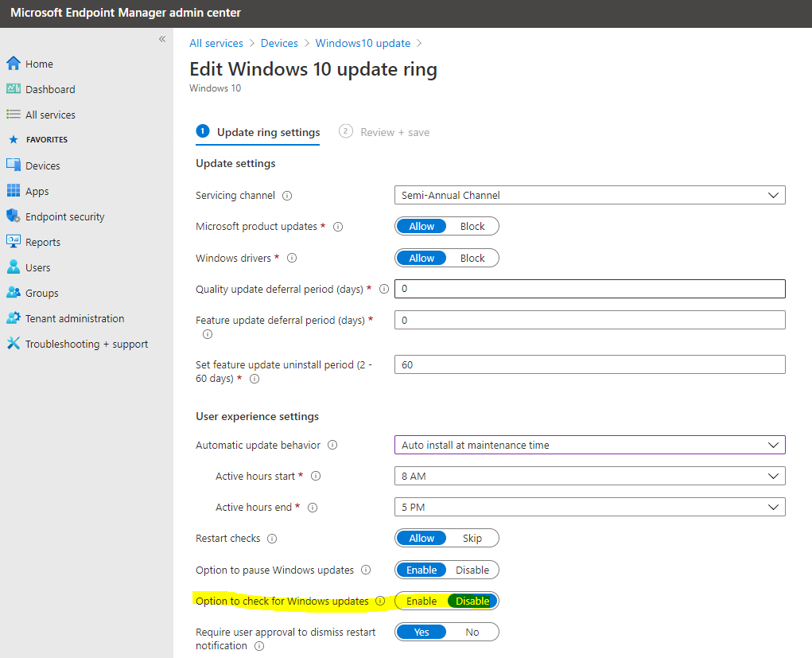Viewport: 812px width, 658px height.
Task: Open Devices from the sidebar menu
Action: click(42, 165)
